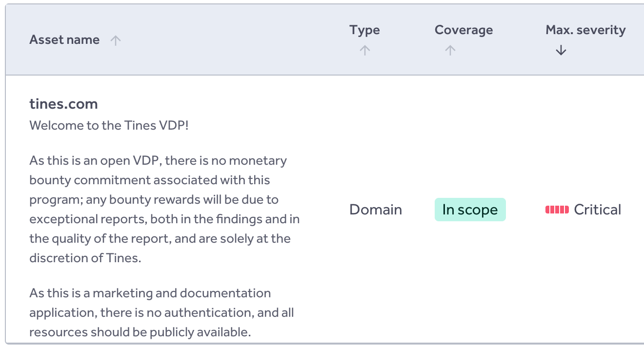Click the Coverage column header text

click(x=463, y=30)
